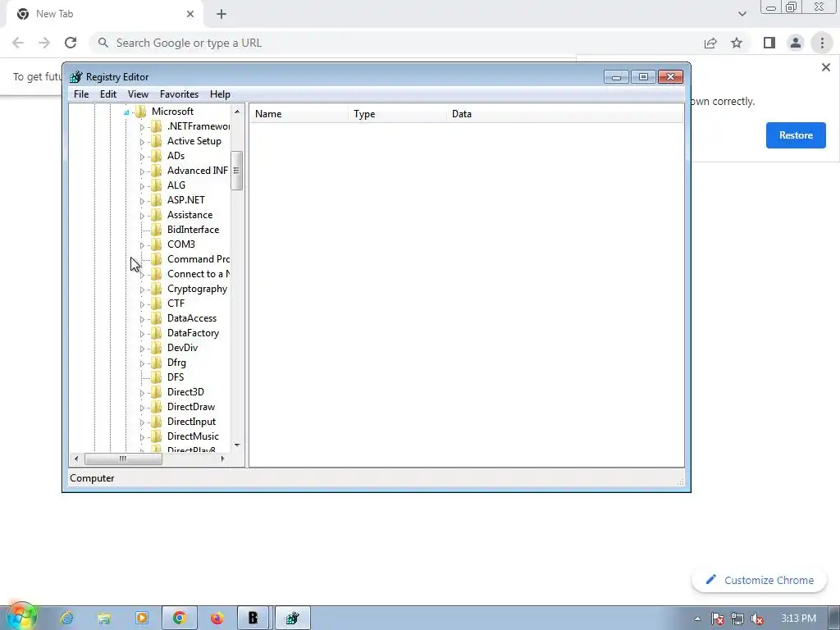This screenshot has width=840, height=630.
Task: Select the DirectInput key
Action: (191, 422)
